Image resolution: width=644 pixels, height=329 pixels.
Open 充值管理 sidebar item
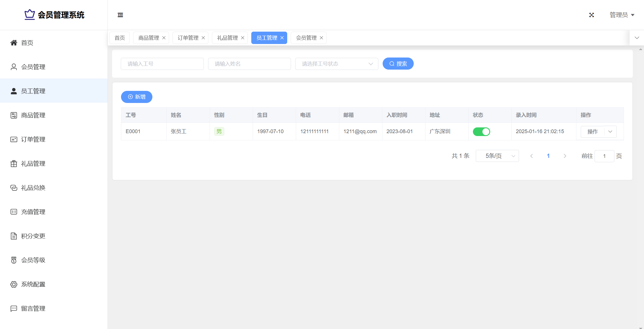[33, 212]
